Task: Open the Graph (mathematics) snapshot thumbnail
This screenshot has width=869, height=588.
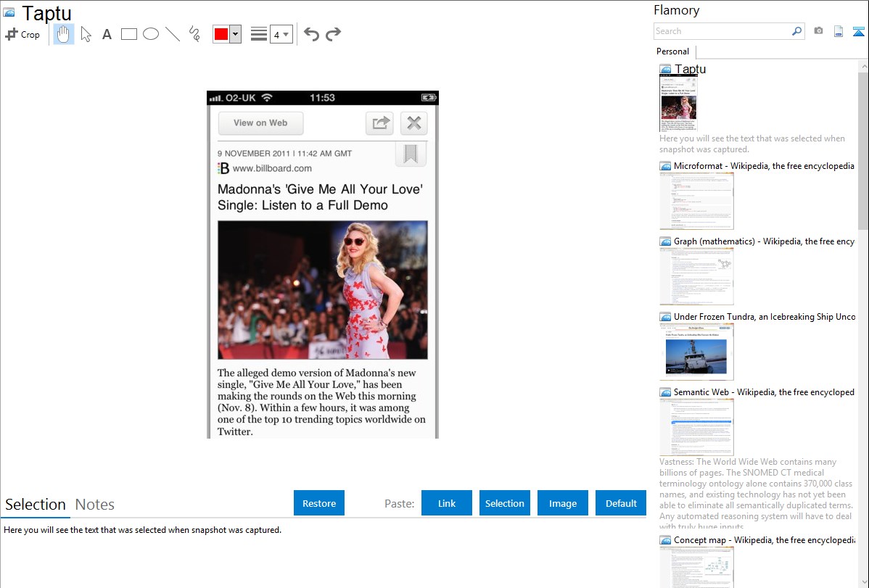Action: tap(696, 276)
